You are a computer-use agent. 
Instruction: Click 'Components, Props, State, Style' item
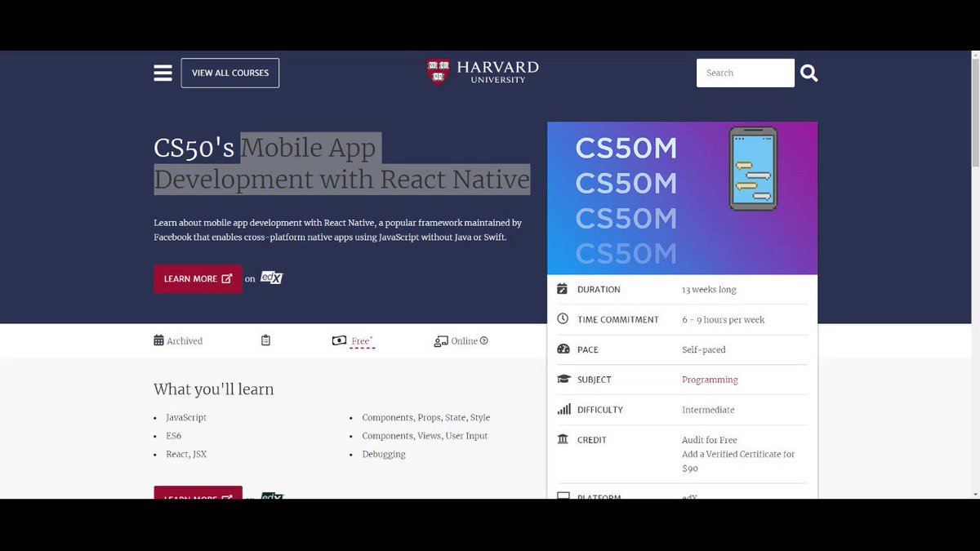coord(426,417)
